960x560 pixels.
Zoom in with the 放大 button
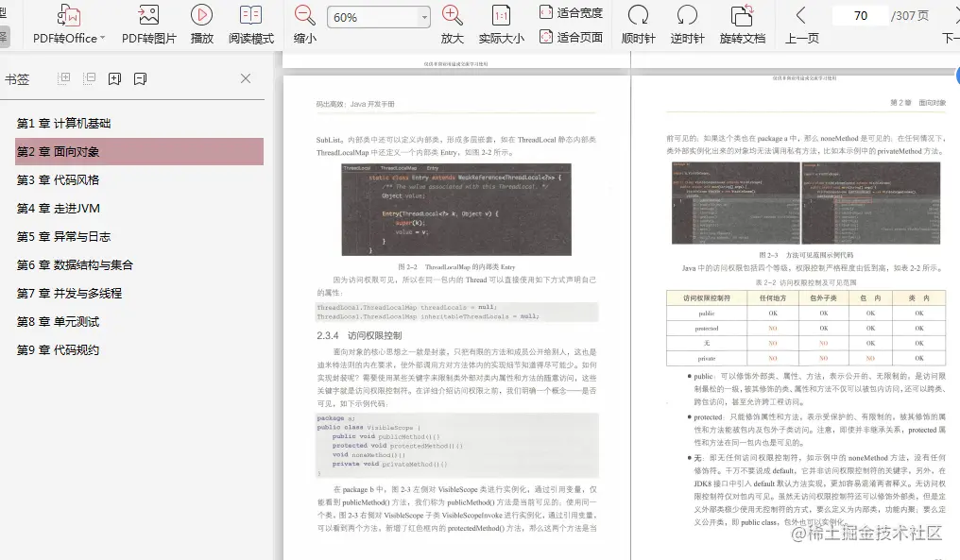point(452,25)
